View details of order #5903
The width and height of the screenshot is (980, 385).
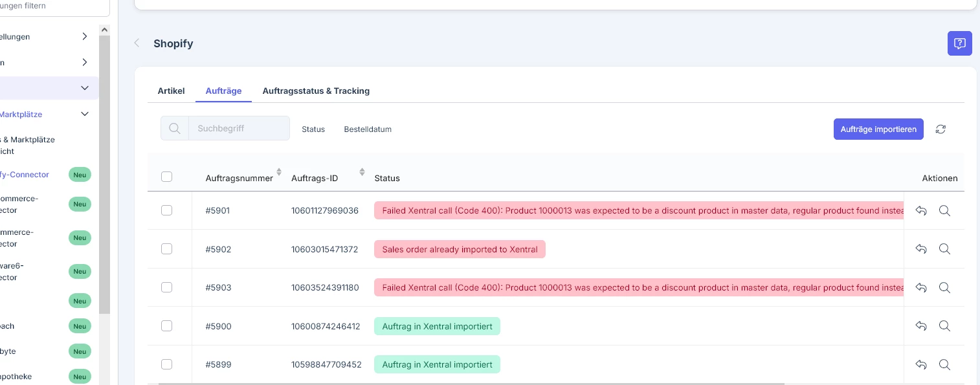point(944,287)
